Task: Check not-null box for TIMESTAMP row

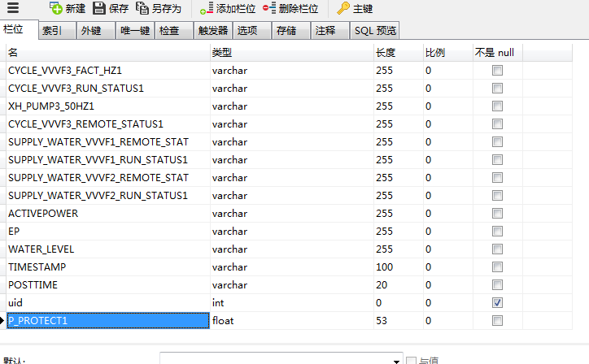Action: click(x=497, y=267)
